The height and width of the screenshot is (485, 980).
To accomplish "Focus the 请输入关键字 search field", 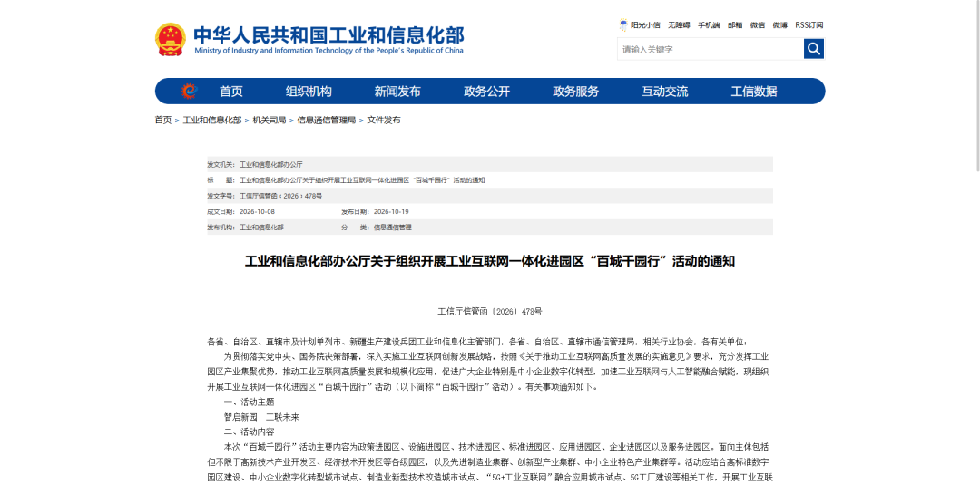I will pyautogui.click(x=710, y=49).
